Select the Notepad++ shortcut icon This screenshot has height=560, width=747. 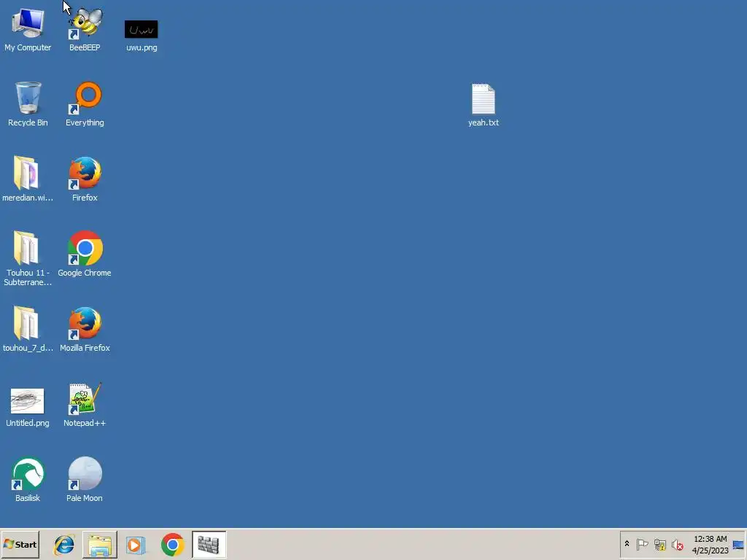(85, 405)
